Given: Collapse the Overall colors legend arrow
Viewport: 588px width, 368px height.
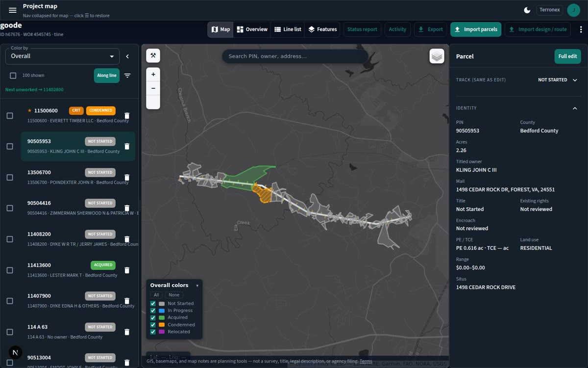Looking at the screenshot, I should (x=197, y=286).
